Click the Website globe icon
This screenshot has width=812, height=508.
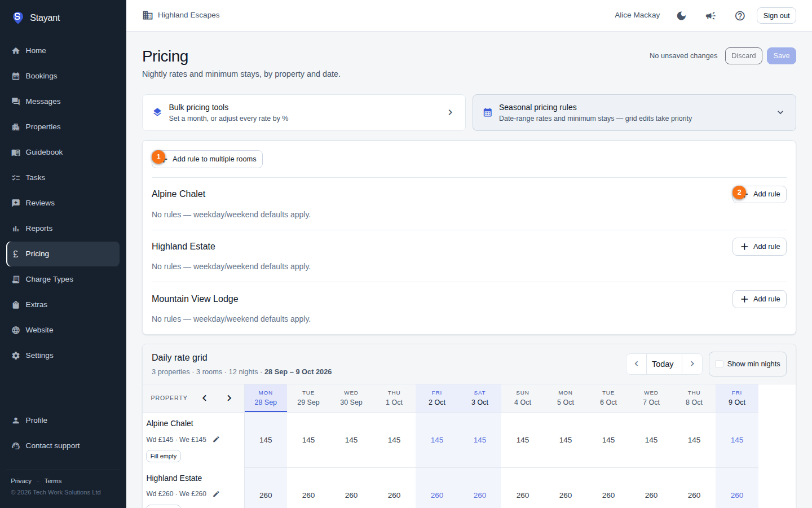(x=16, y=330)
